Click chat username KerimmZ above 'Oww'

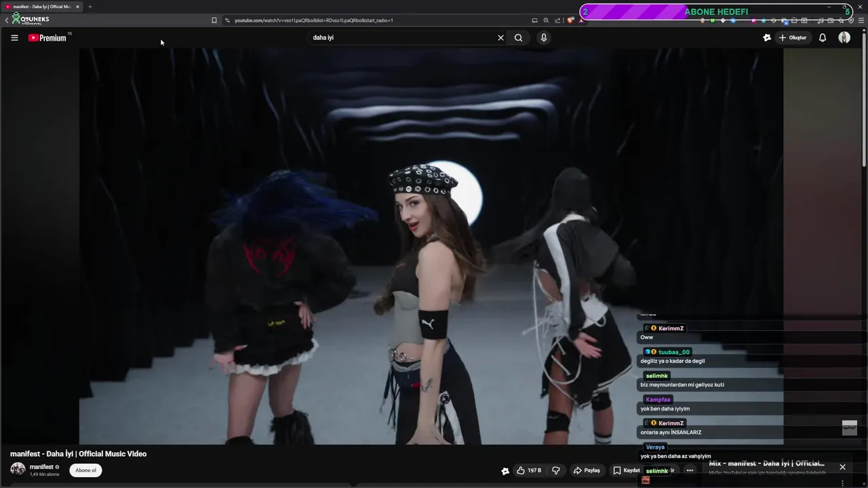pyautogui.click(x=671, y=328)
